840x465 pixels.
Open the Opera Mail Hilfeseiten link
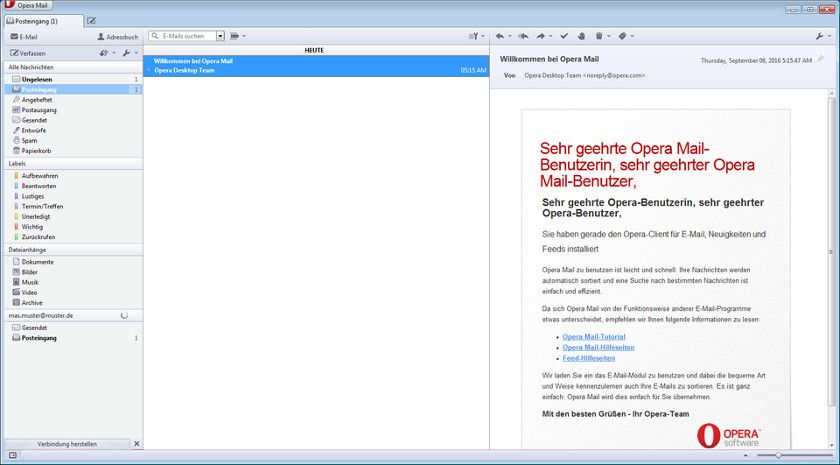point(598,348)
